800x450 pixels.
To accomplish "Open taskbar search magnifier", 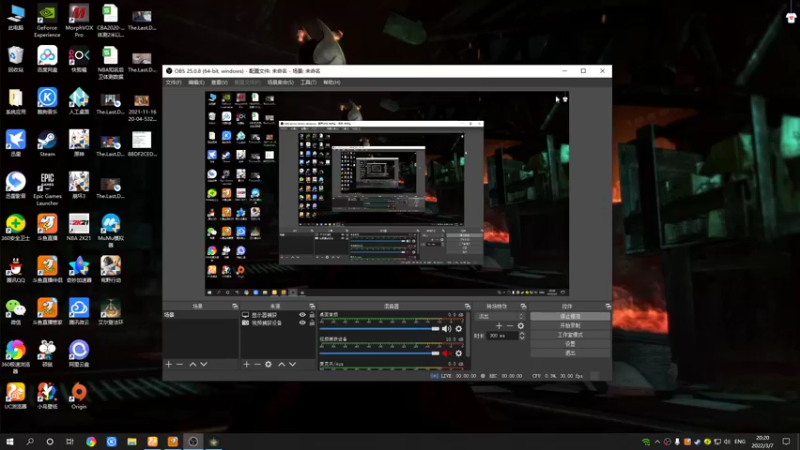I will [x=30, y=441].
